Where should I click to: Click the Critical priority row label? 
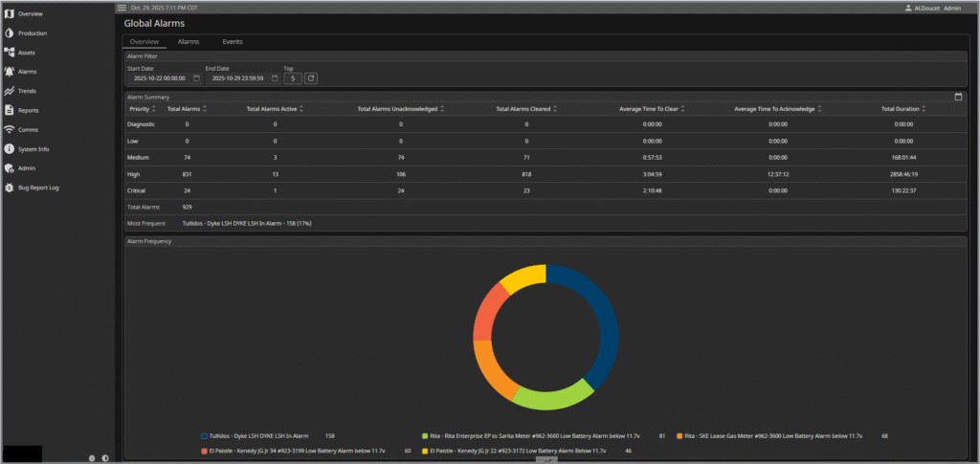tap(137, 190)
